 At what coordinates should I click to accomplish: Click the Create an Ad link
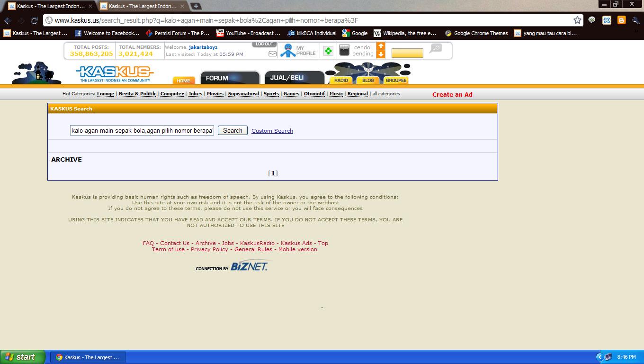452,94
